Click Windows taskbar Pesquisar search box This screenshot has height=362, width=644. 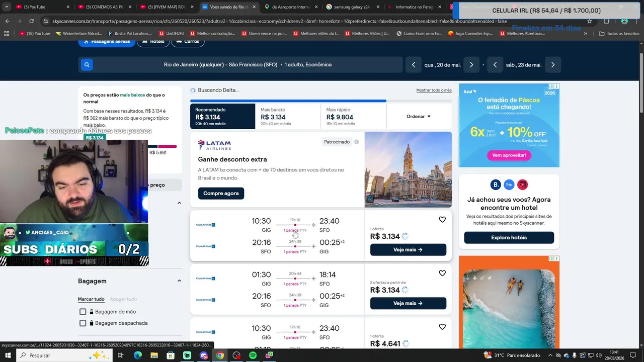[65, 355]
